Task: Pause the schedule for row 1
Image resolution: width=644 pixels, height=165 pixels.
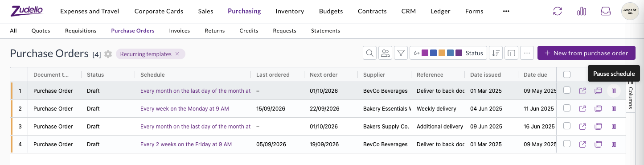Action: 614,91
